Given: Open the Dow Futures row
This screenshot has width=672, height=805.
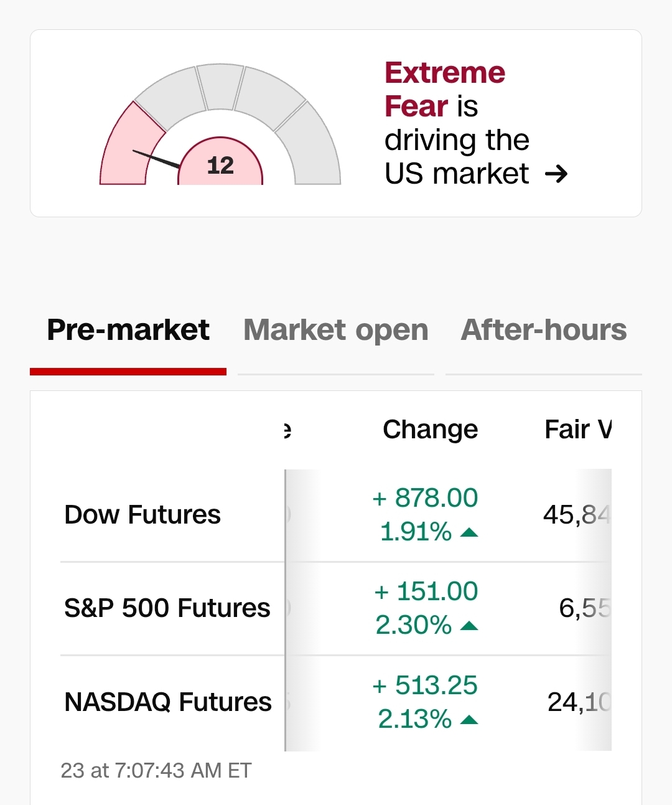Looking at the screenshot, I should pos(142,515).
